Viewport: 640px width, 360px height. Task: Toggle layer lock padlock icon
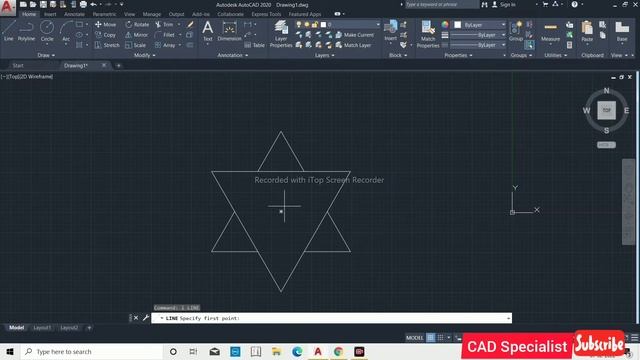pos(315,24)
